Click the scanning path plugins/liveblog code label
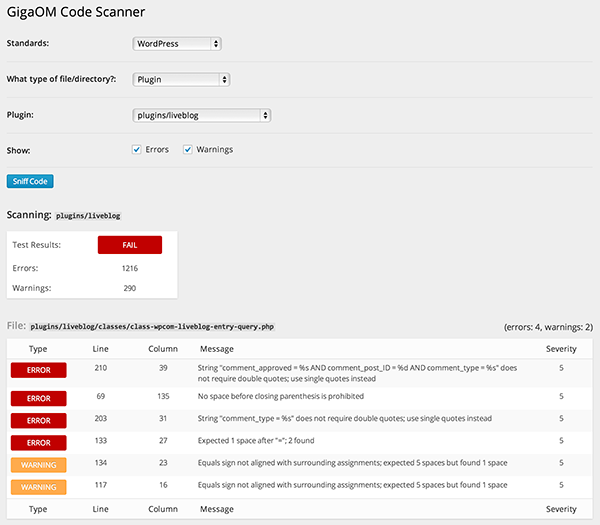 click(x=88, y=216)
